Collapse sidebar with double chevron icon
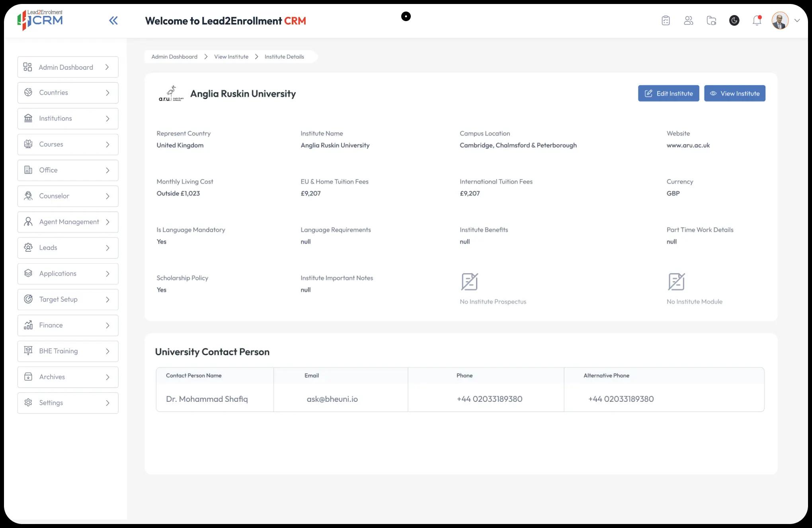 (x=113, y=21)
